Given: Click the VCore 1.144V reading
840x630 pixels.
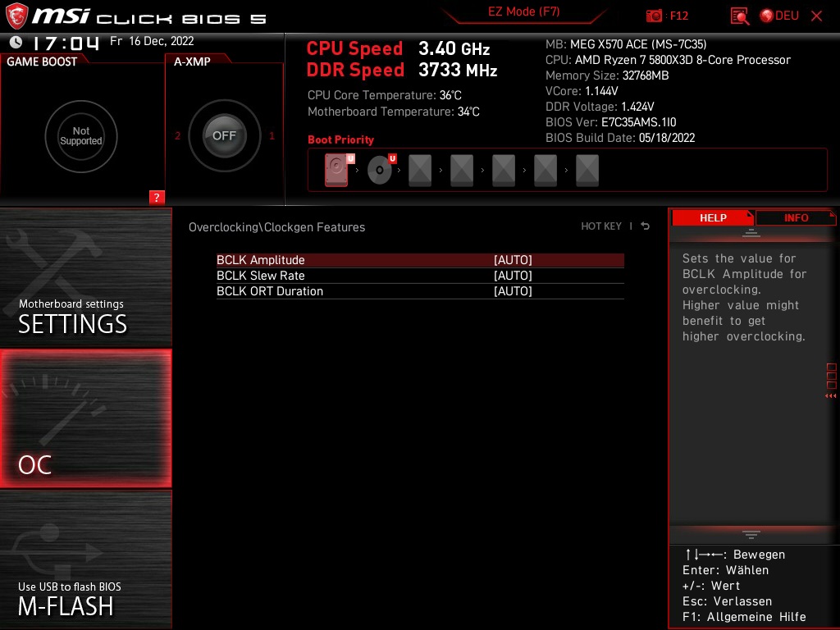Looking at the screenshot, I should coord(582,91).
